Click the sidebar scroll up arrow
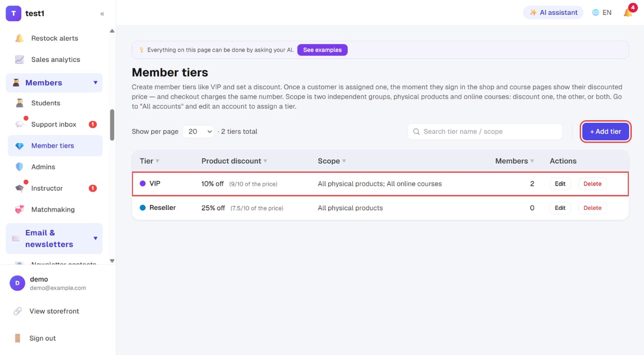This screenshot has height=355, width=644. click(112, 31)
